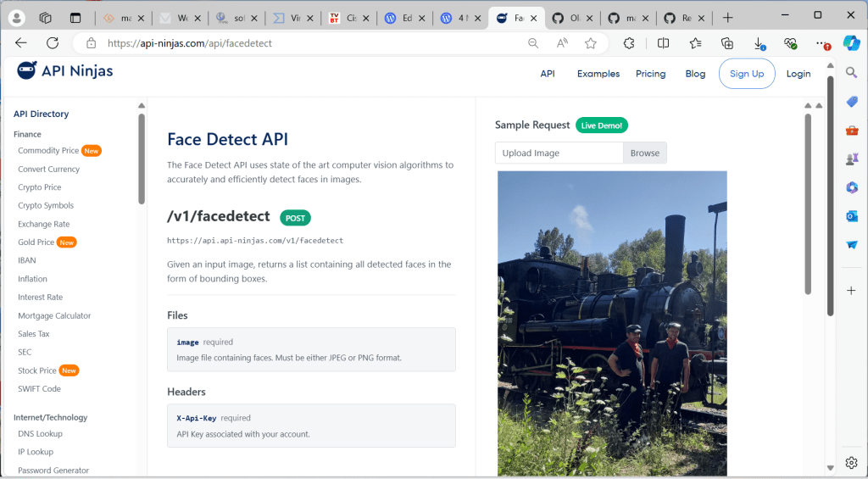
Task: Expand sidebar customize with the plus button
Action: point(852,290)
